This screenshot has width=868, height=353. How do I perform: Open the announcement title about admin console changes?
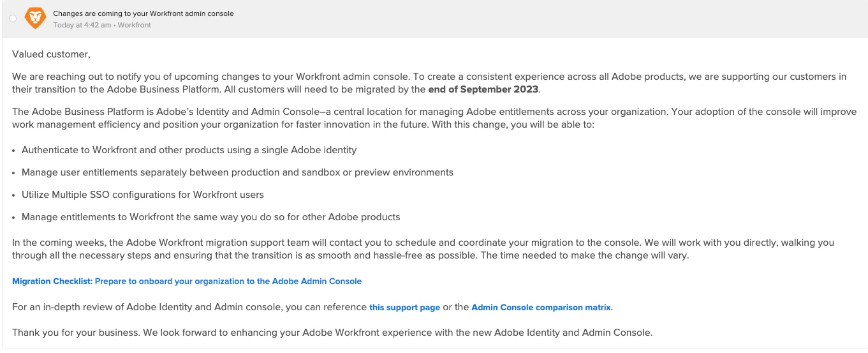(143, 13)
